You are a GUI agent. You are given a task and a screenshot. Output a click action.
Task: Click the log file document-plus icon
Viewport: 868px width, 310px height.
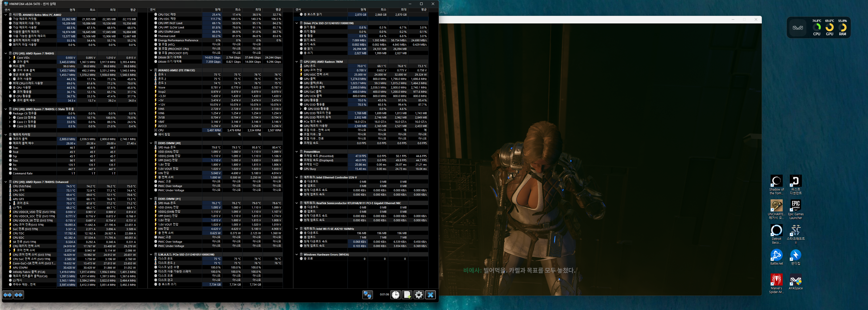point(407,295)
